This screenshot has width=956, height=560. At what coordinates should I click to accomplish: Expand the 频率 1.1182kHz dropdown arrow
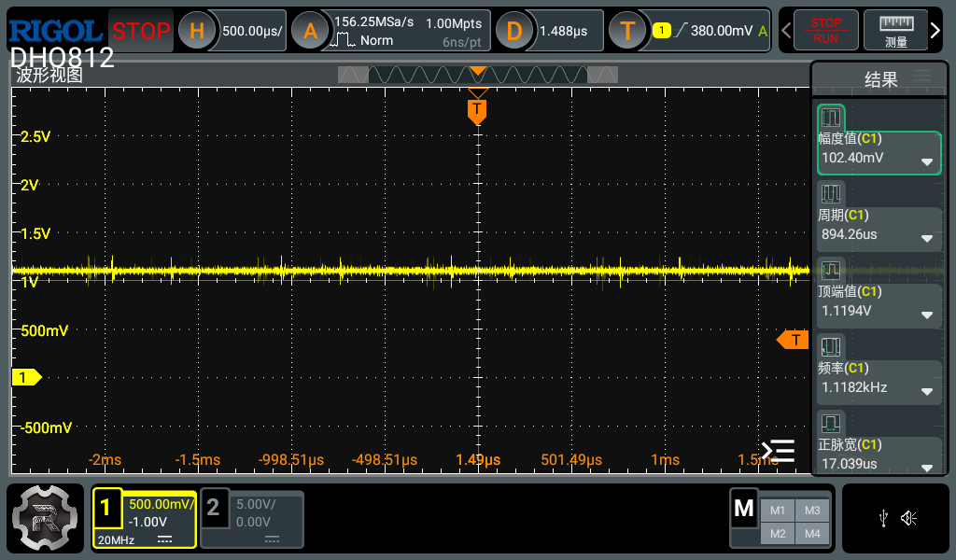(927, 392)
